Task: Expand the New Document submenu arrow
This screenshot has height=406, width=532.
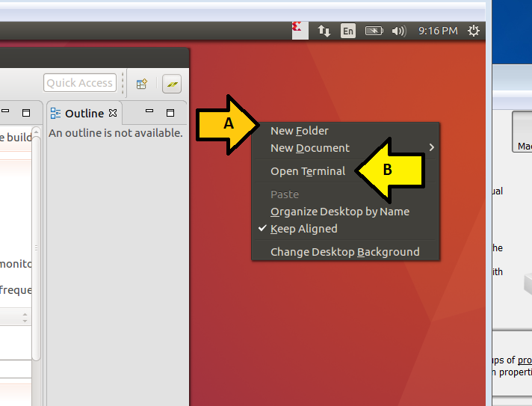Action: point(431,148)
